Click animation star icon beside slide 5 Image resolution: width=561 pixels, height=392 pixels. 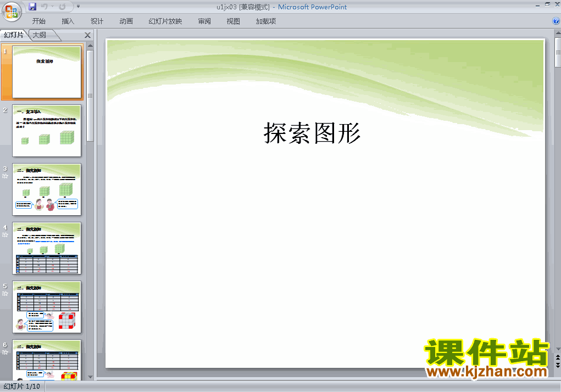coord(5,294)
